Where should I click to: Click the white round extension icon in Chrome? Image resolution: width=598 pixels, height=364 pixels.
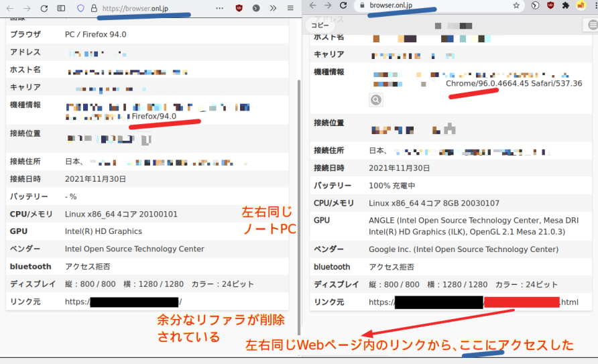click(535, 5)
